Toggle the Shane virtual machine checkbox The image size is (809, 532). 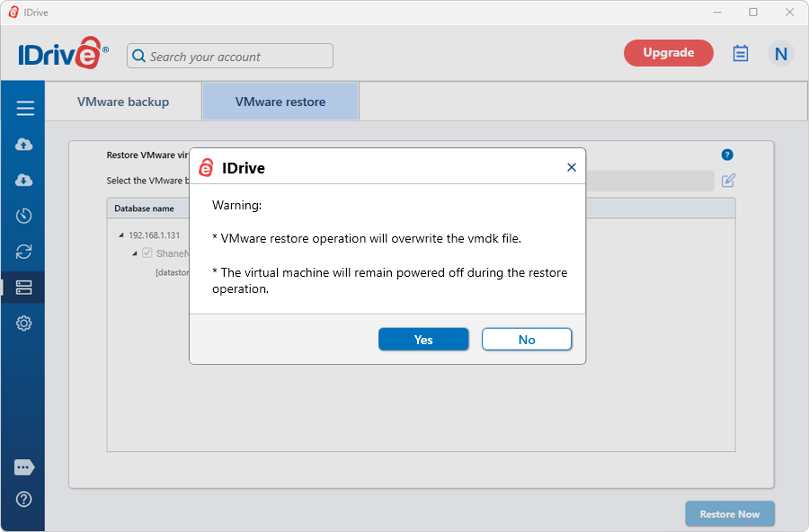pyautogui.click(x=147, y=253)
